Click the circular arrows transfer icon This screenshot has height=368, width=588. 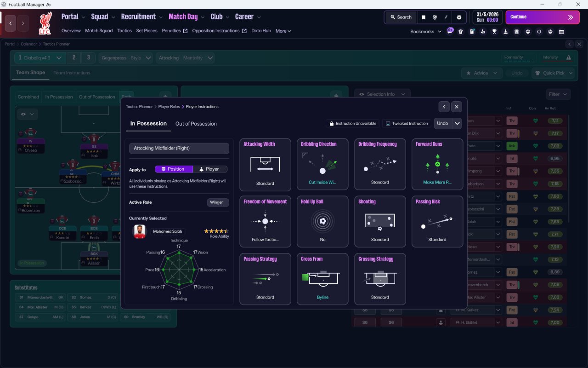pos(539,32)
